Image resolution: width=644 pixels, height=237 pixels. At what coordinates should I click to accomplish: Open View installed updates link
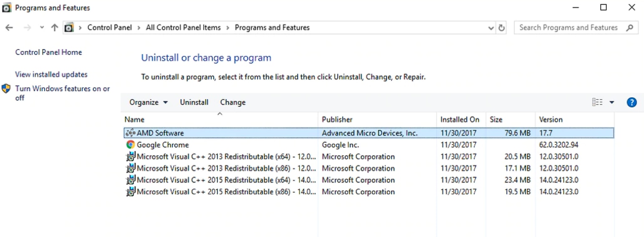pyautogui.click(x=51, y=74)
